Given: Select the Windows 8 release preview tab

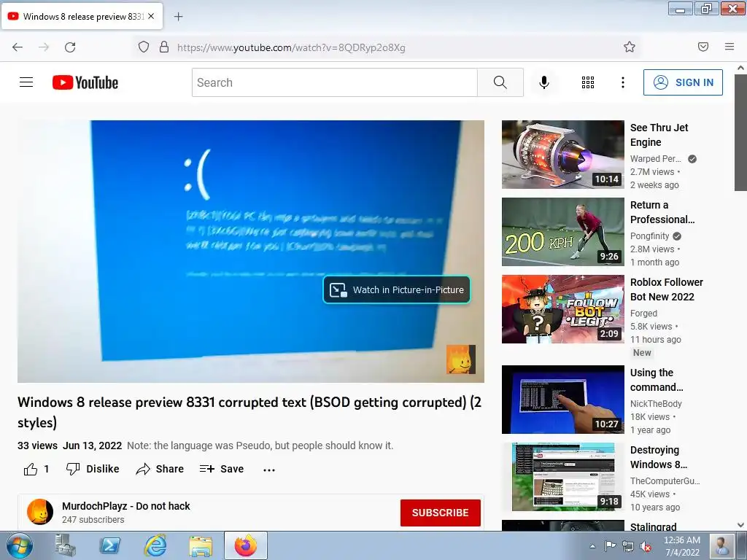Looking at the screenshot, I should tap(82, 16).
